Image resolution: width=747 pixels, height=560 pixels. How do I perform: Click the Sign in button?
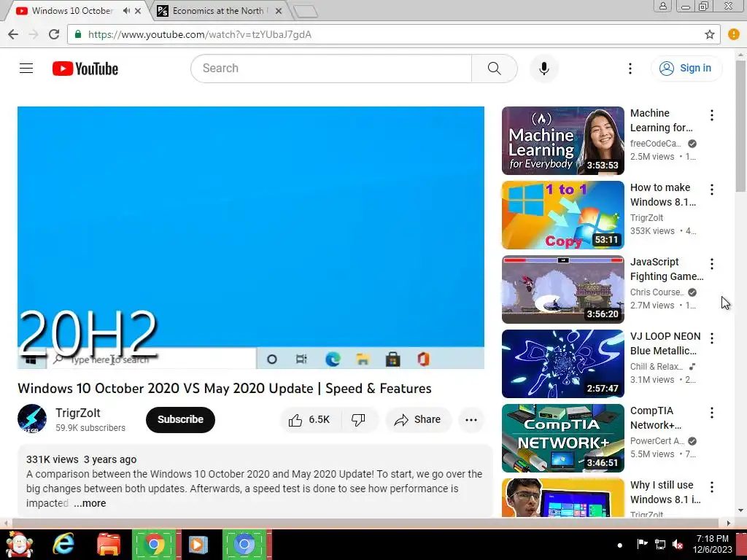pyautogui.click(x=686, y=69)
